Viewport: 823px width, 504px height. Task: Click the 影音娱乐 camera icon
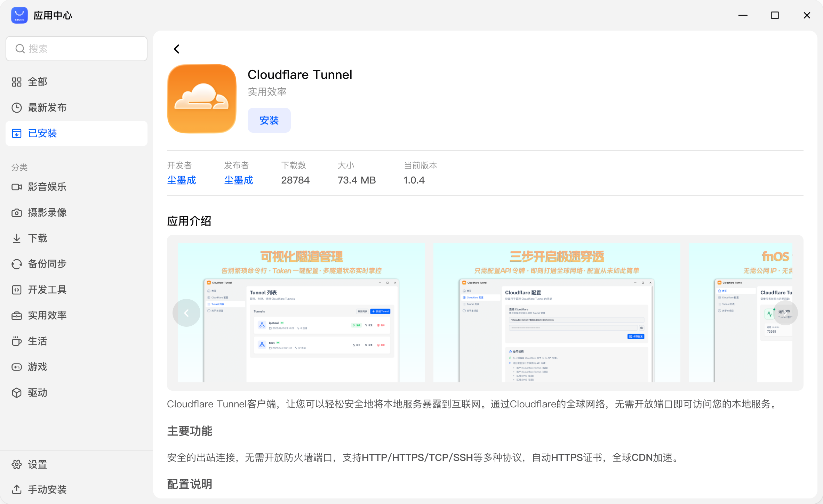17,187
